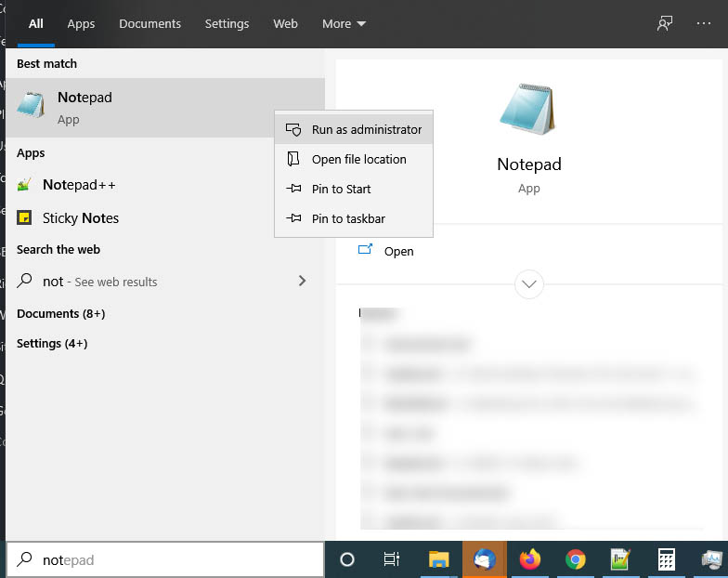The image size is (728, 578).
Task: Open the More filter dropdown
Action: point(344,23)
